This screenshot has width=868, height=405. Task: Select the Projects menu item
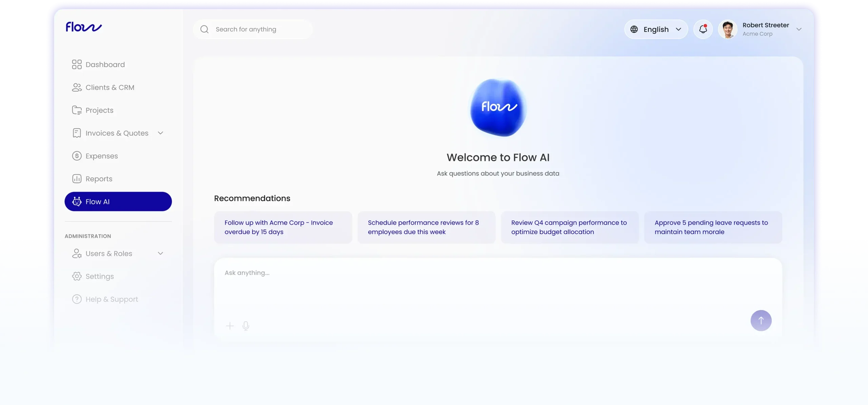pos(99,110)
